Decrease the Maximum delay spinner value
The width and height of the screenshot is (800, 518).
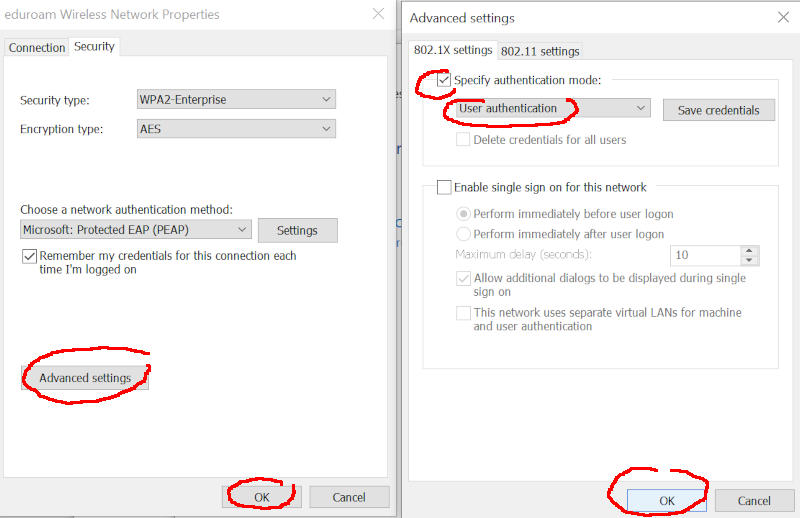(x=749, y=260)
